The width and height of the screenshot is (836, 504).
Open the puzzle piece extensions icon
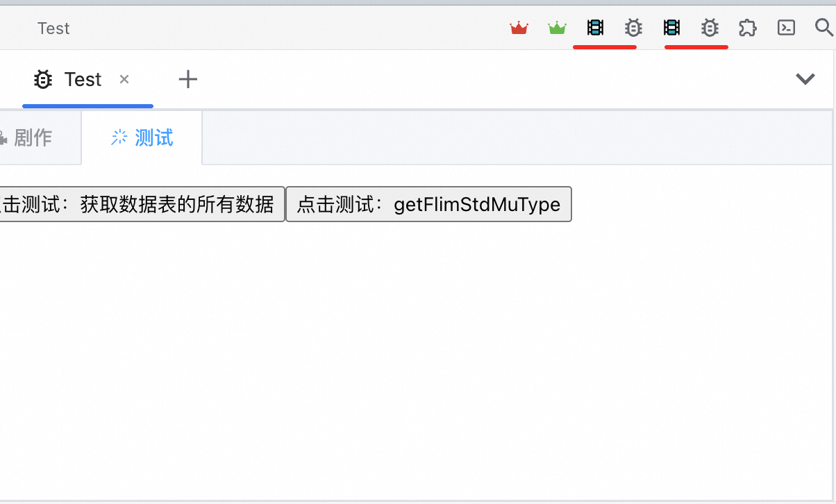[x=748, y=28]
